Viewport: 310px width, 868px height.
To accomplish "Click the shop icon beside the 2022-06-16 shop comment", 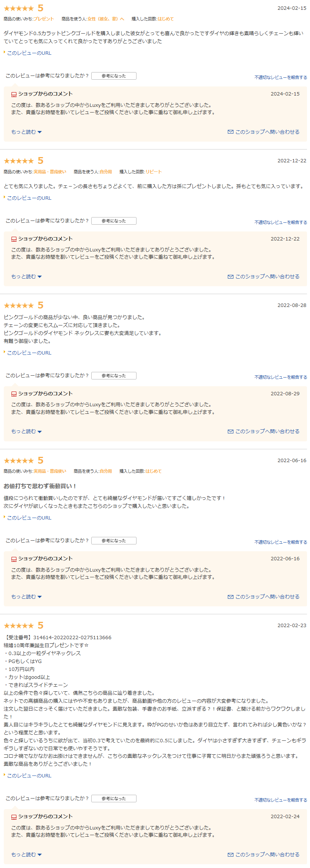I will coord(14,559).
